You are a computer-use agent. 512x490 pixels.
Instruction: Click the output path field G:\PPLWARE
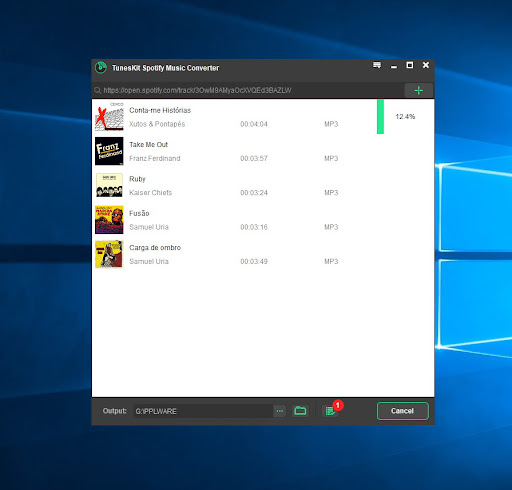coord(204,411)
